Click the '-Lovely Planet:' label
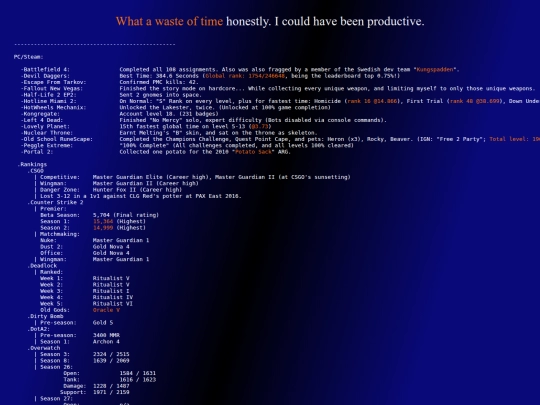Viewport: 540px width, 405px height. pos(45,126)
